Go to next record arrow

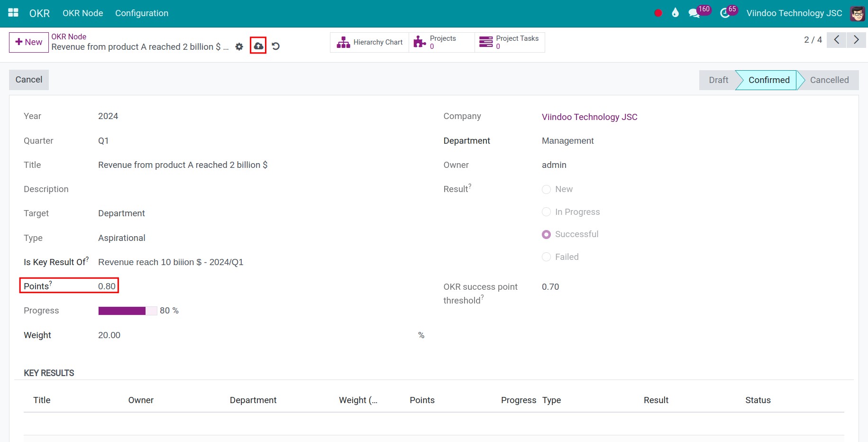pos(856,40)
